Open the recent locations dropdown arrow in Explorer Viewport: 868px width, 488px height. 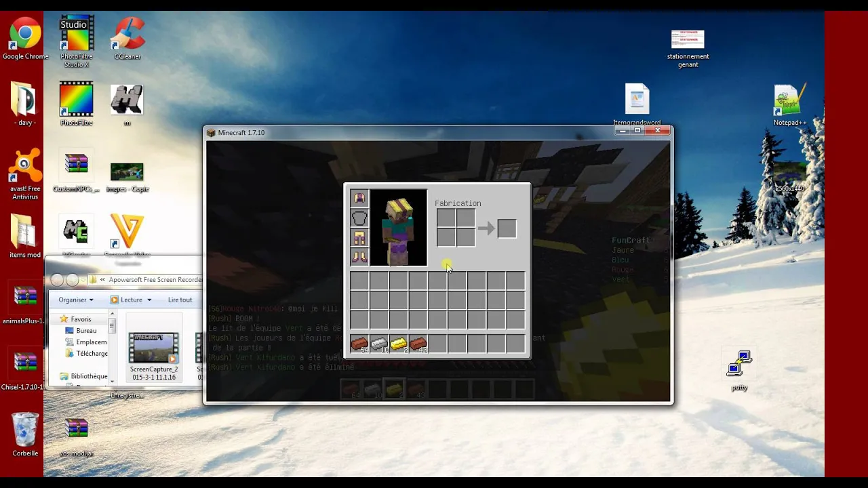83,280
